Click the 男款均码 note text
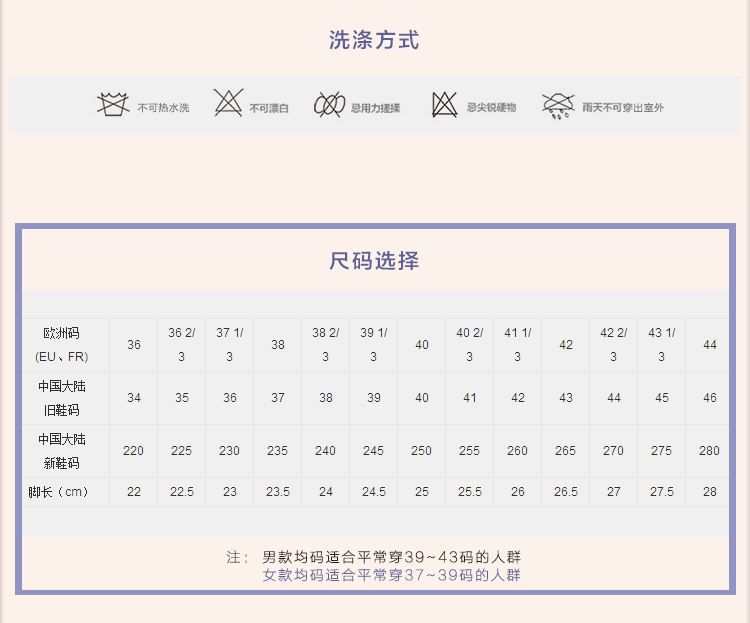The height and width of the screenshot is (623, 750). click(x=391, y=557)
